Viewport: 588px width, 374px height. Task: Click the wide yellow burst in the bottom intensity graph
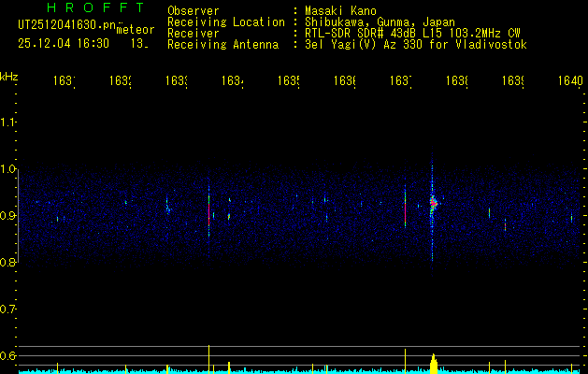pos(434,364)
